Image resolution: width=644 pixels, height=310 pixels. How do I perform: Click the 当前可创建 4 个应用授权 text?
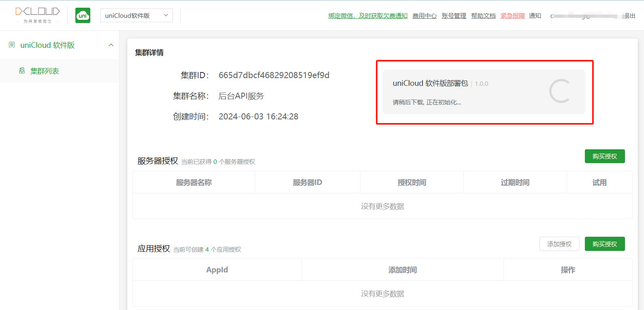207,250
